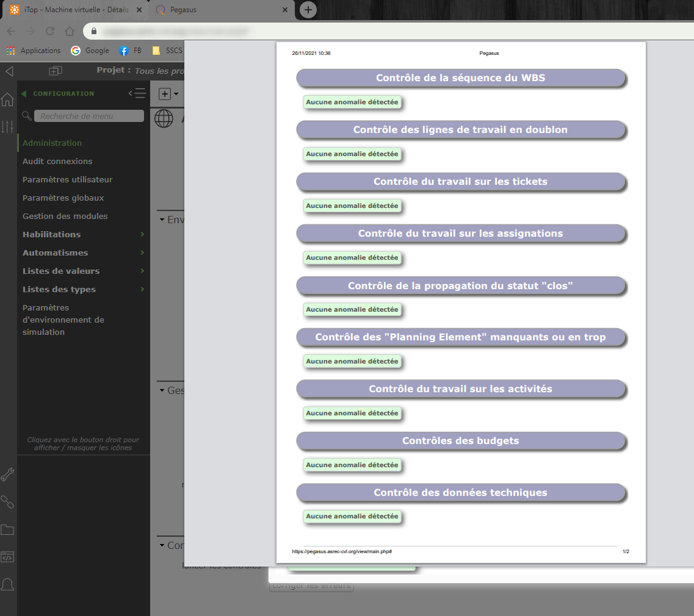The height and width of the screenshot is (616, 694).
Task: Open Audit connexions menu item
Action: pos(57,161)
